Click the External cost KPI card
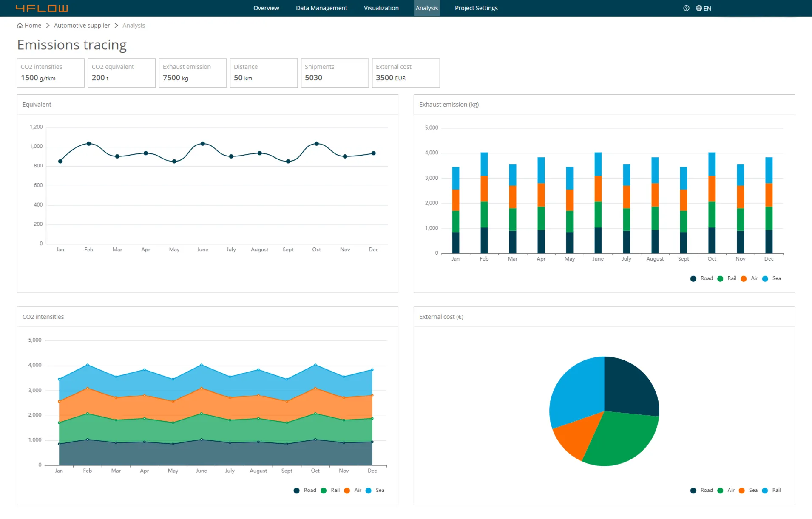The width and height of the screenshot is (812, 519). 406,73
